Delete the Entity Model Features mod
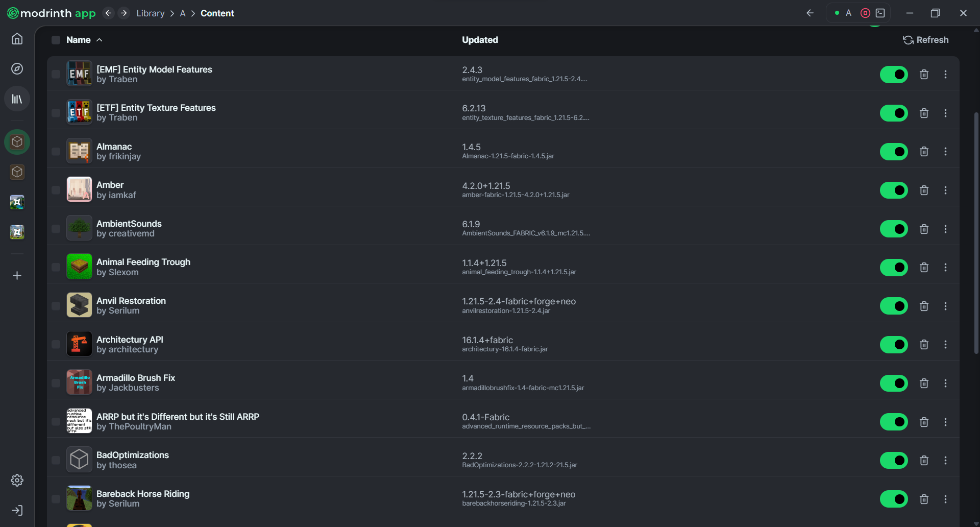 pos(924,75)
